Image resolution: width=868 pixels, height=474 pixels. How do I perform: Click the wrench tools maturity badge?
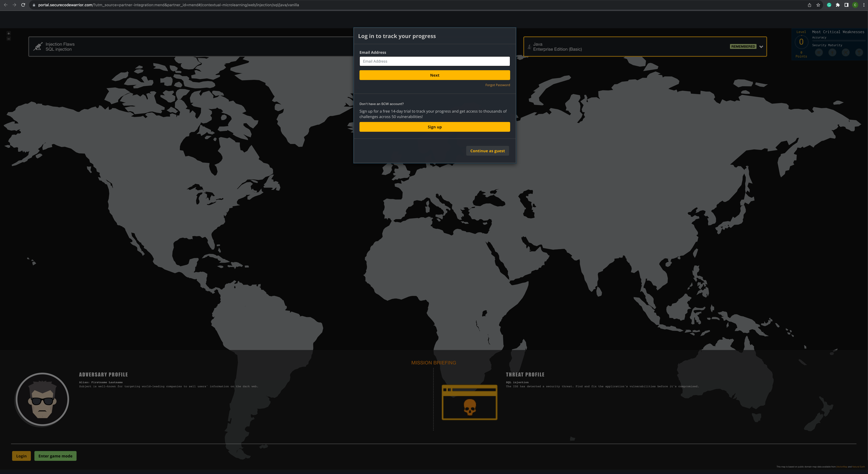(x=846, y=53)
